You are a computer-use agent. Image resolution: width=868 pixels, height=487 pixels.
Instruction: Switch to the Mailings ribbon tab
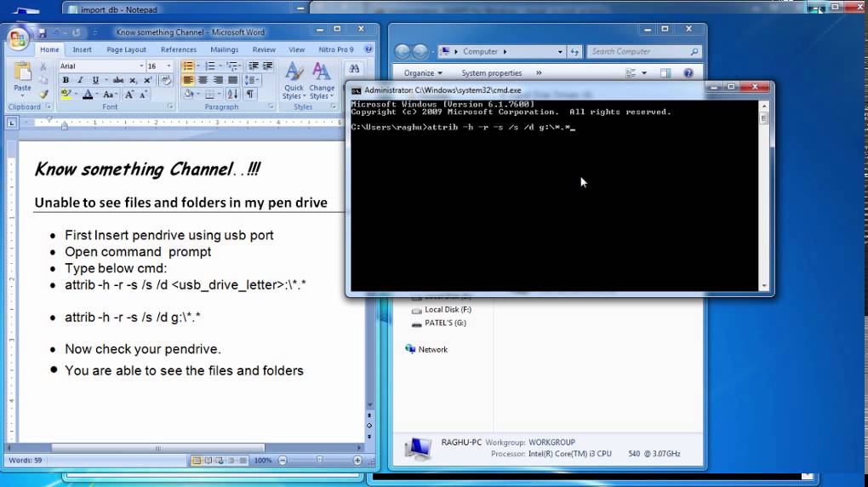pos(224,49)
